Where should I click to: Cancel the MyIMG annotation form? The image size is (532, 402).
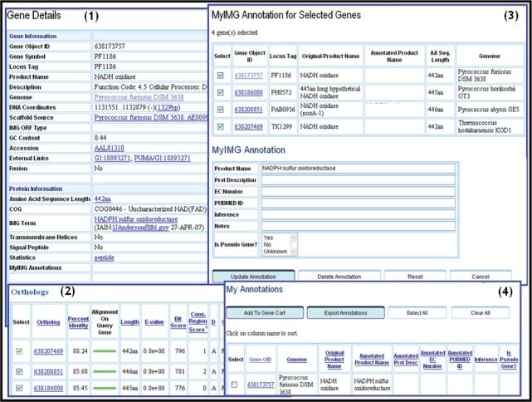click(481, 275)
